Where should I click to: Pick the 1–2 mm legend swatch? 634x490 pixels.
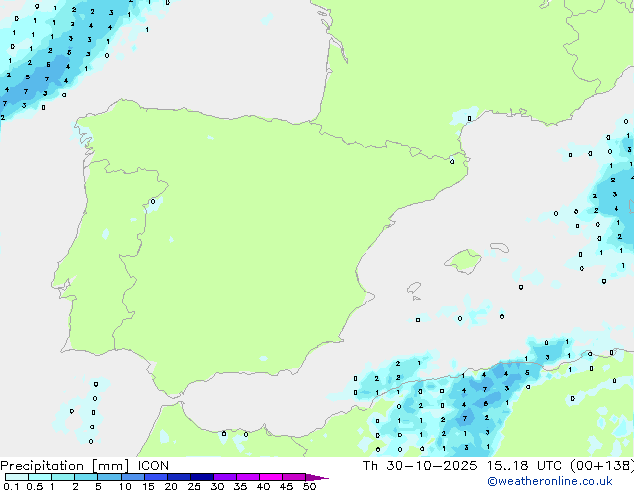click(63, 477)
